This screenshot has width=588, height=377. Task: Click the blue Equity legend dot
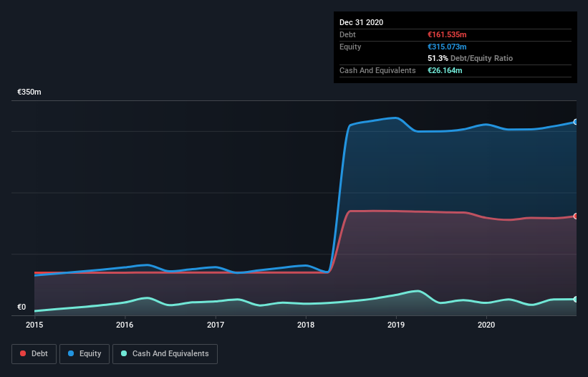click(71, 353)
